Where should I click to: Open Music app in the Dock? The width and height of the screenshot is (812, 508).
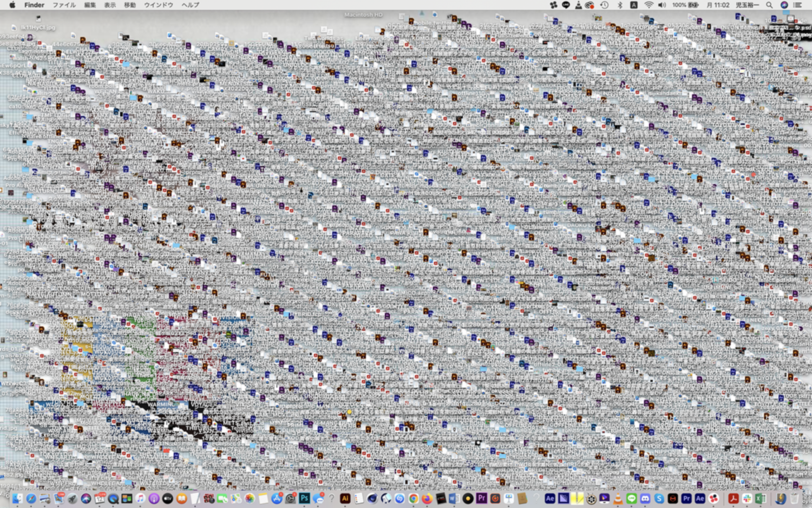pos(140,498)
